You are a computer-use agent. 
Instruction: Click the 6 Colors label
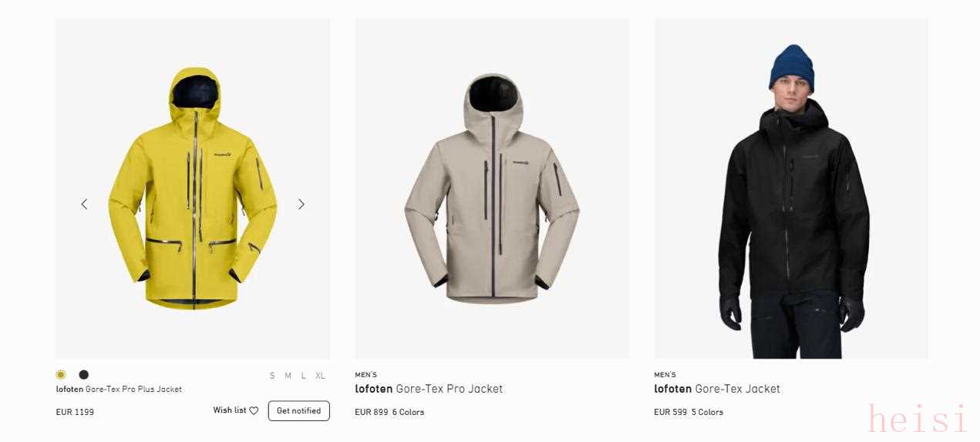[x=408, y=412]
